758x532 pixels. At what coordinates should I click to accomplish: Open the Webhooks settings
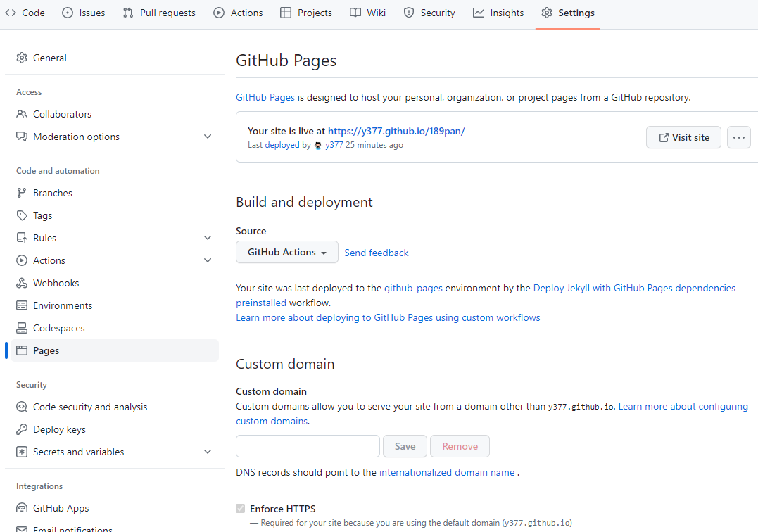pos(55,282)
